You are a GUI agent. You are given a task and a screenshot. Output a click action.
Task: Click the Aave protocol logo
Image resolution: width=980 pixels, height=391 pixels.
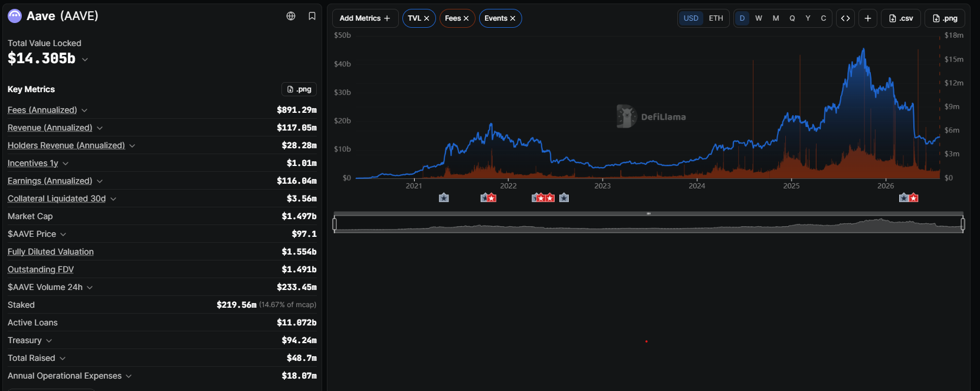tap(15, 16)
